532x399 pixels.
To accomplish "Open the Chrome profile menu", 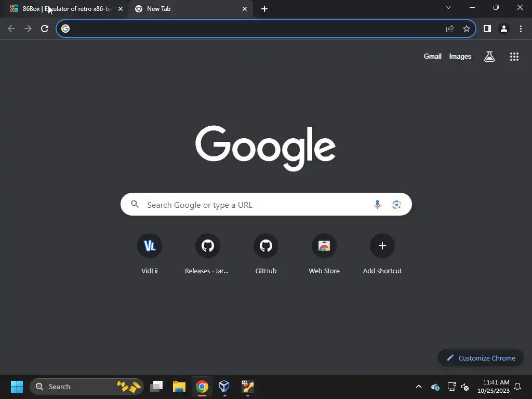I will click(504, 29).
